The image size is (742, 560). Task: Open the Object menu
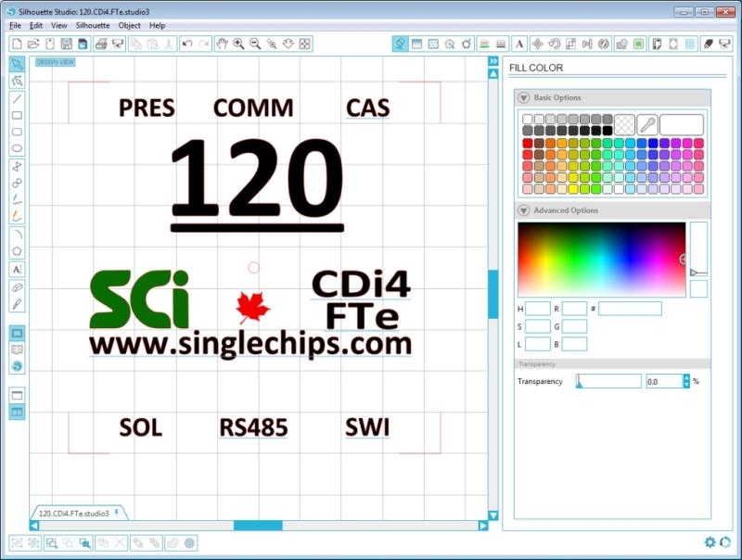(x=130, y=26)
